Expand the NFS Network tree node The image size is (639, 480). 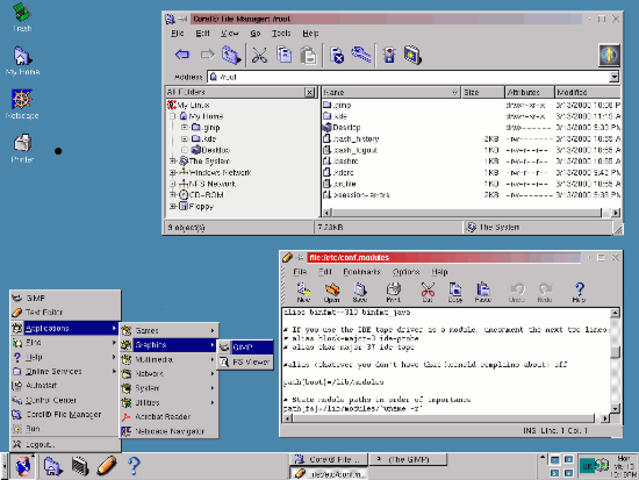[173, 184]
